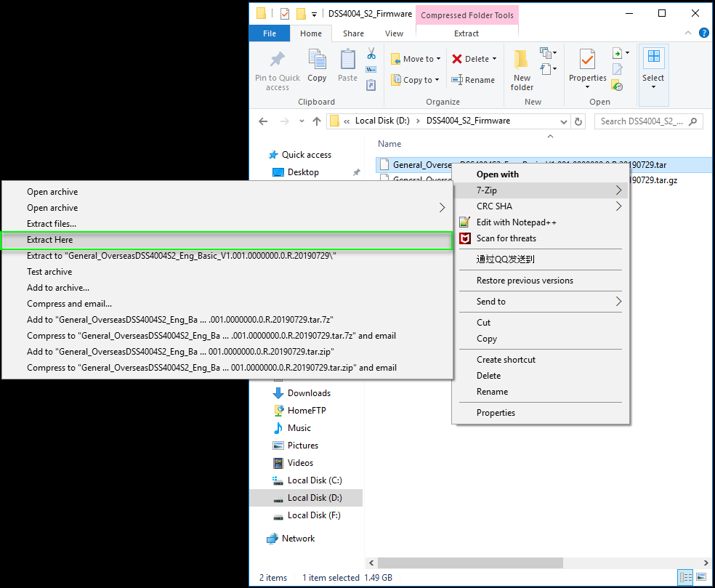Switch to details view toggle
Viewport: 715px width, 588px height.
686,577
